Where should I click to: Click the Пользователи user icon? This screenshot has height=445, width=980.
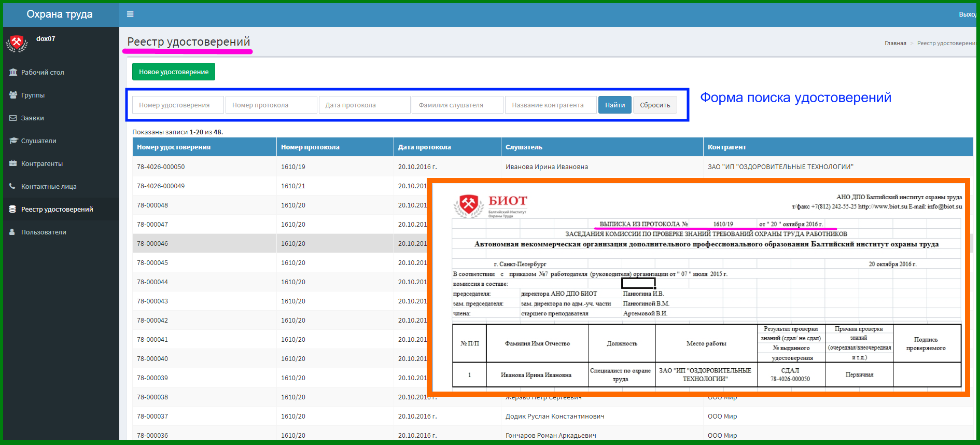coord(12,232)
